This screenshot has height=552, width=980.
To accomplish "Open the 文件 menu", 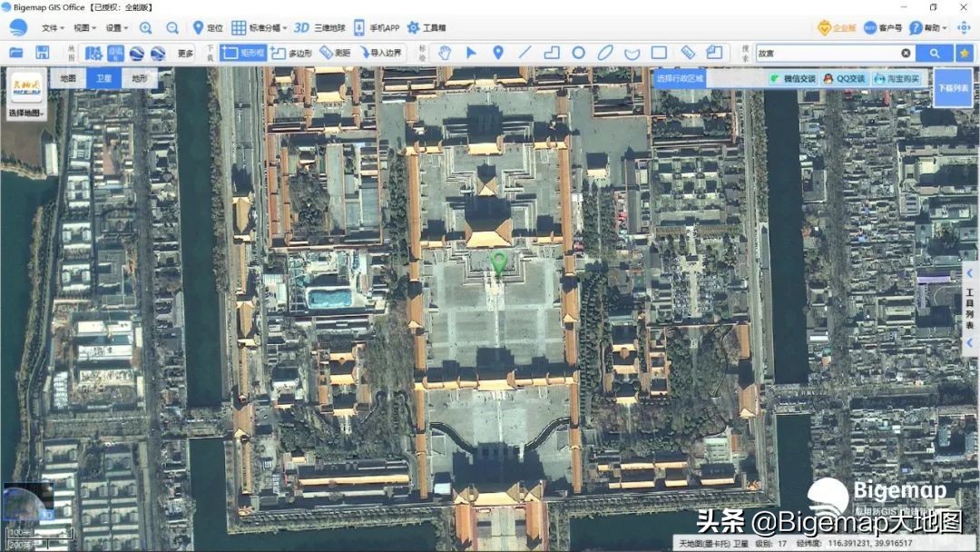I will (x=53, y=28).
